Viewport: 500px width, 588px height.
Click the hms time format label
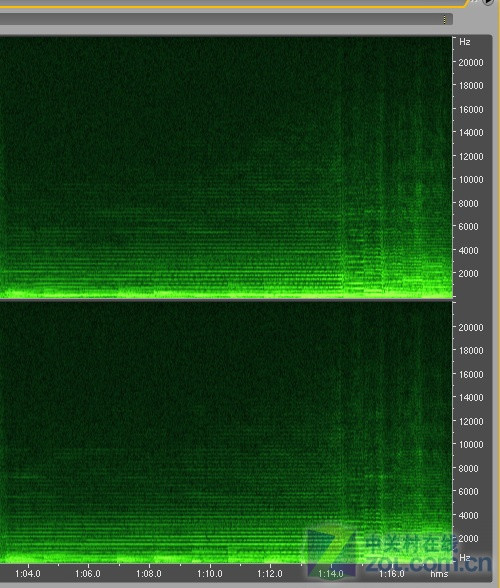(439, 574)
